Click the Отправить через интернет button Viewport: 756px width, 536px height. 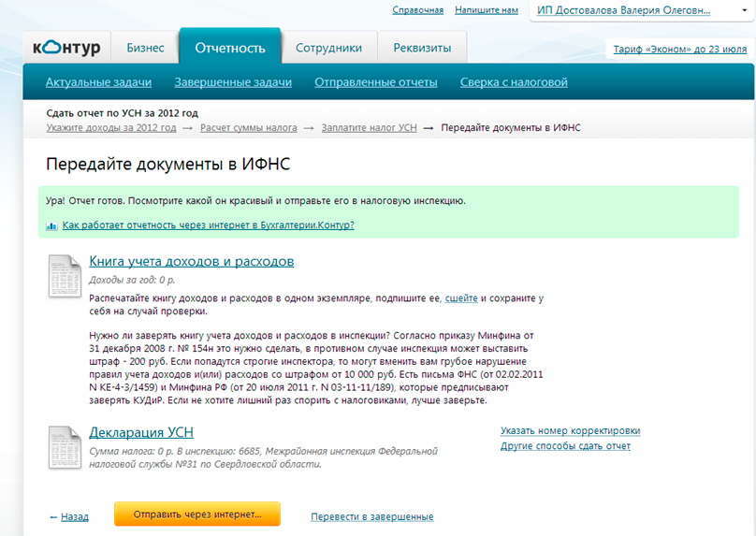(x=197, y=514)
